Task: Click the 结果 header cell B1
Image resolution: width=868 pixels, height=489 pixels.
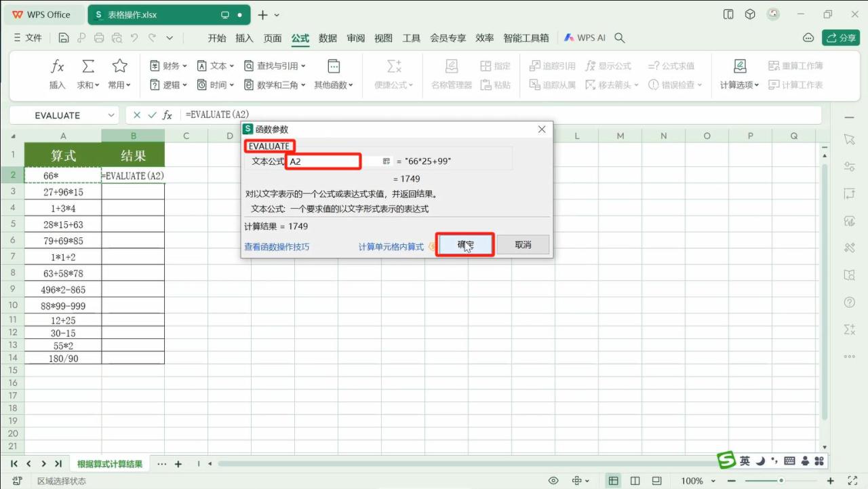Action: point(133,155)
